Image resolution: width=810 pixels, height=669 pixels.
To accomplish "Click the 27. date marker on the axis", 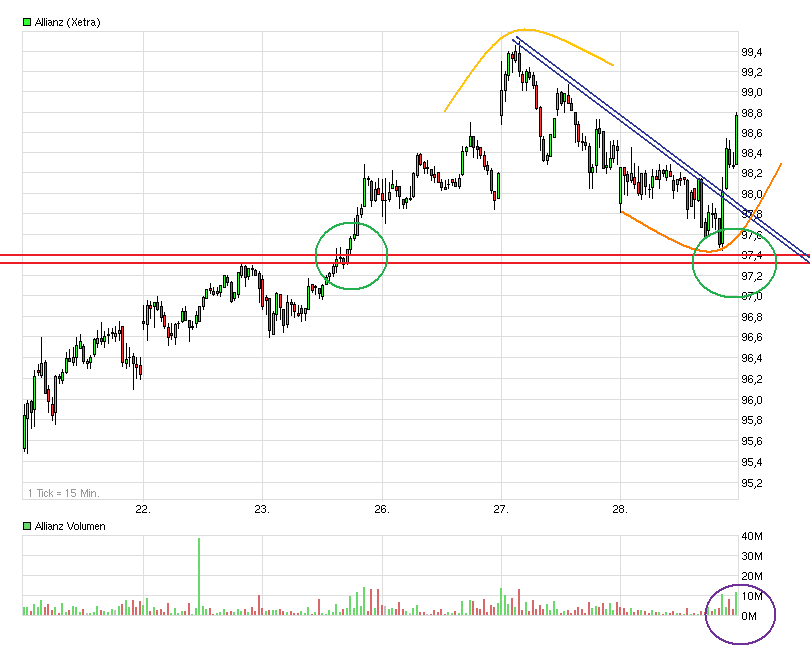I will click(x=501, y=509).
